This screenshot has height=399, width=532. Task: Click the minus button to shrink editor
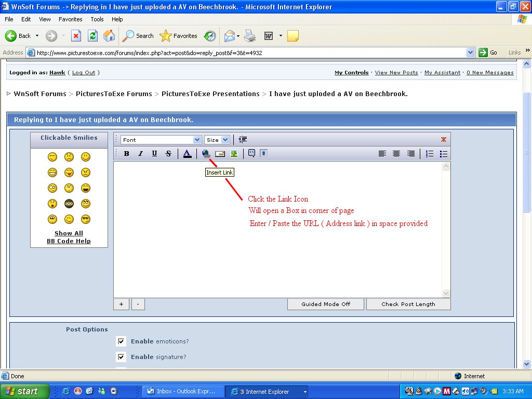[x=138, y=304]
